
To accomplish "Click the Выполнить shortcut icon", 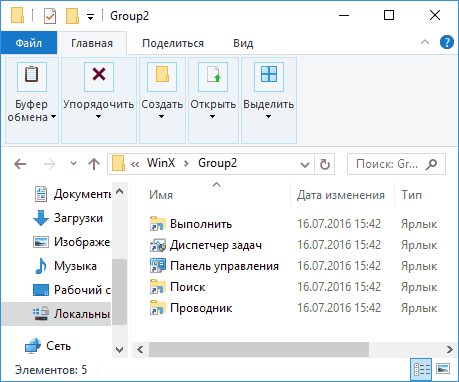I will [x=157, y=224].
